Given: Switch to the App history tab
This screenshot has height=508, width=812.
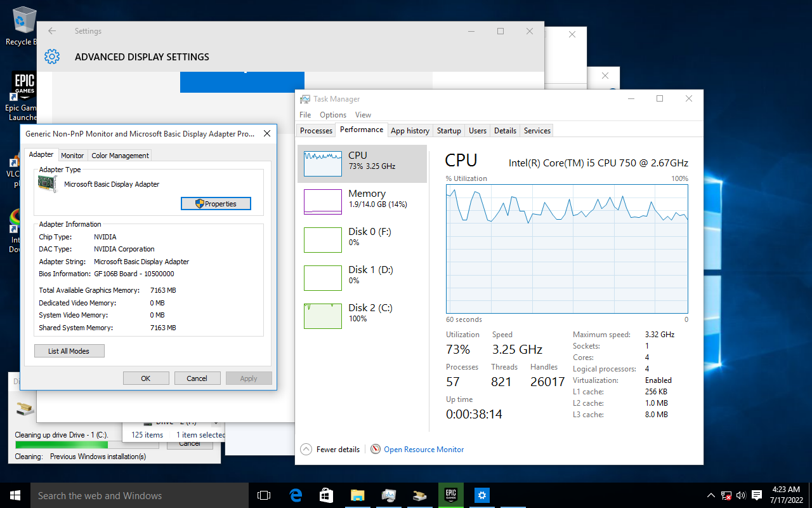Looking at the screenshot, I should [x=410, y=131].
